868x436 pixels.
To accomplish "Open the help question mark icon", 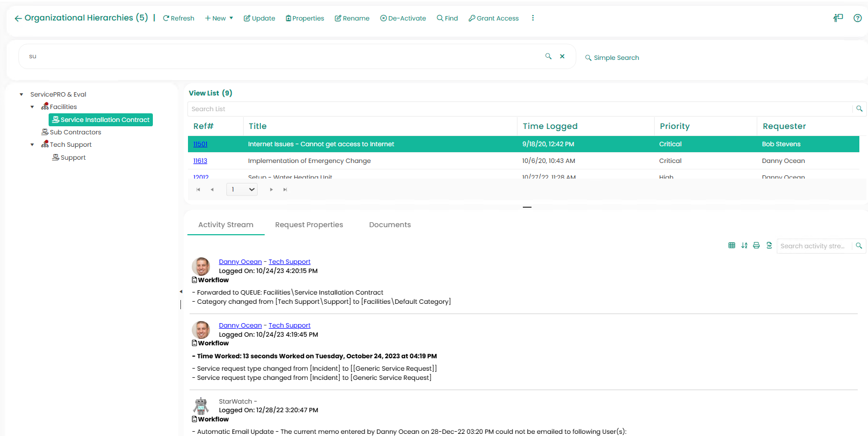I will [857, 18].
